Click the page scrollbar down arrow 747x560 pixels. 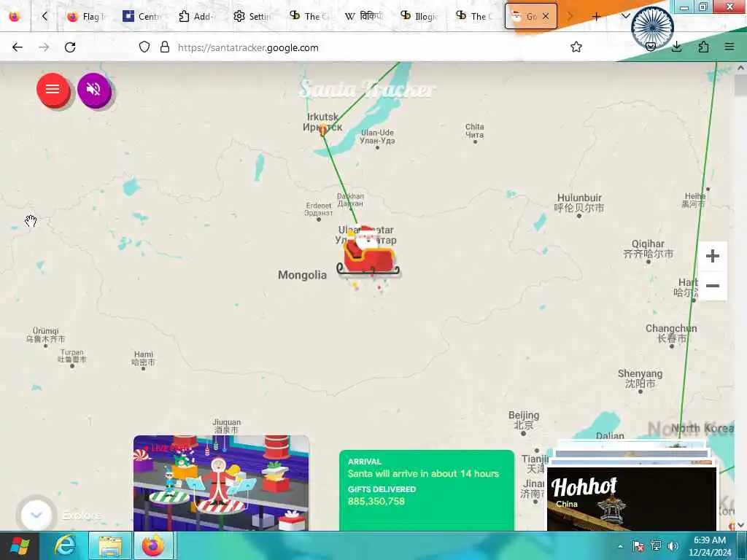tap(740, 525)
